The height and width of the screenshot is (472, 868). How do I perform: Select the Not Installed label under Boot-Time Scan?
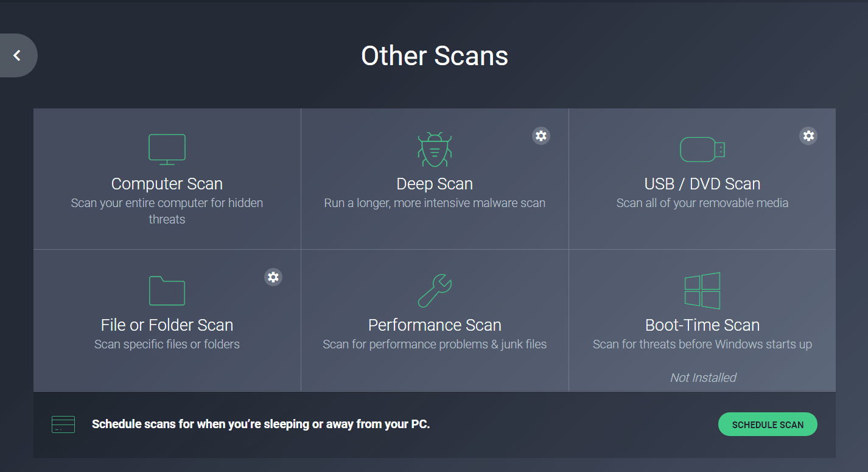coord(702,378)
